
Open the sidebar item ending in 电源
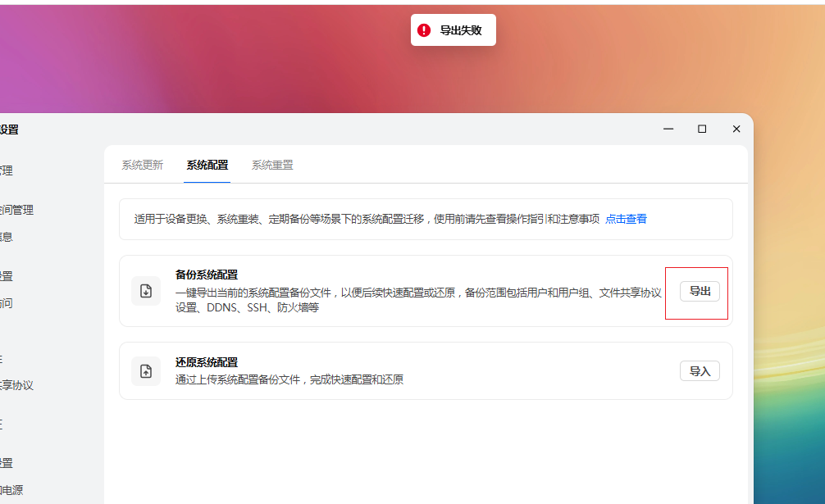(11, 490)
